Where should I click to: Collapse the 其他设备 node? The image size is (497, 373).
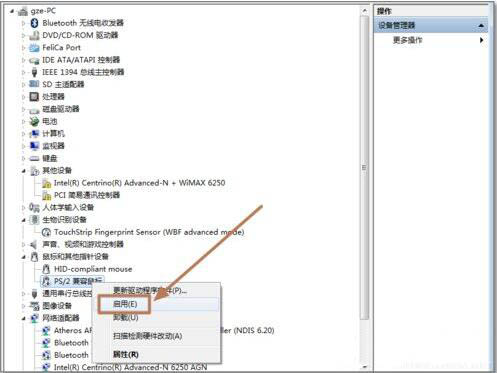[24, 171]
